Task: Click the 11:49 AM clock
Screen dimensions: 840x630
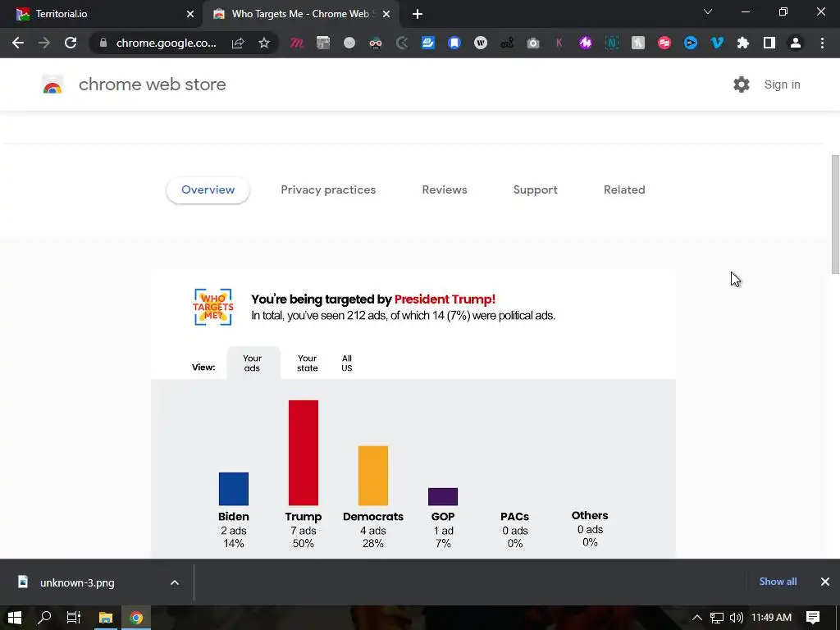Action: click(x=771, y=618)
